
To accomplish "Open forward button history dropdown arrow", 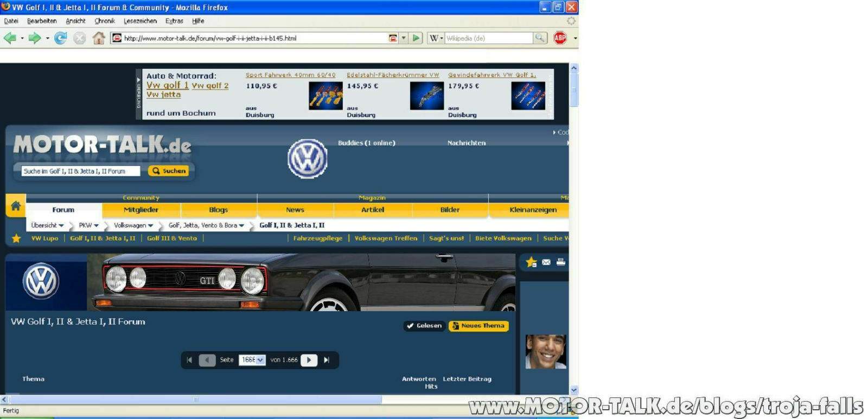I will pos(48,38).
